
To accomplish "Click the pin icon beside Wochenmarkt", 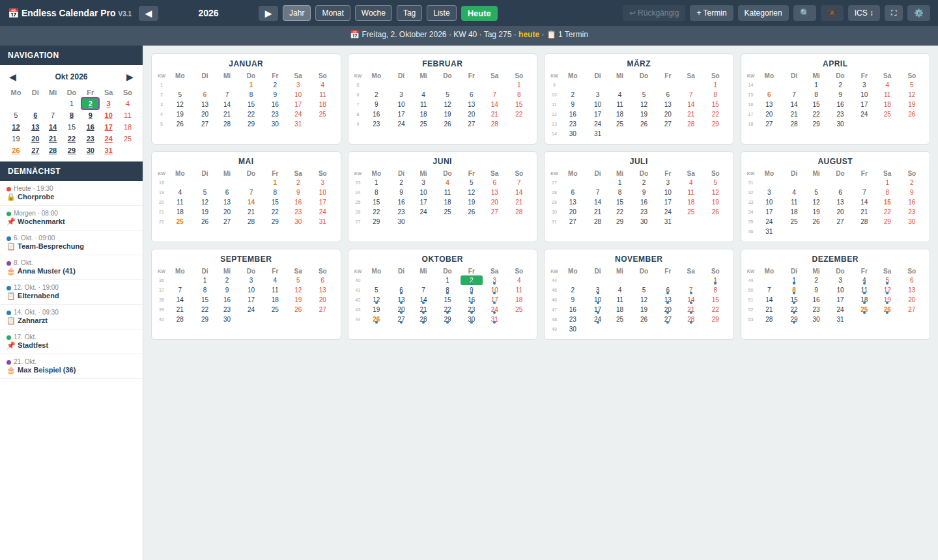I will point(10,221).
